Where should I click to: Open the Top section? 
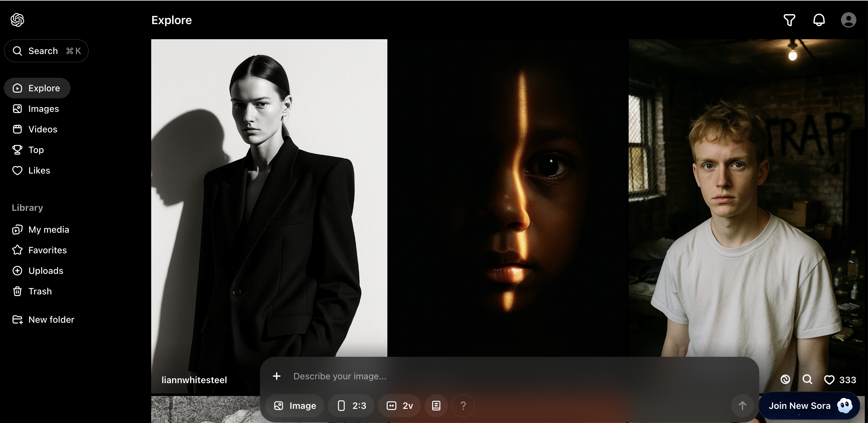pos(36,150)
